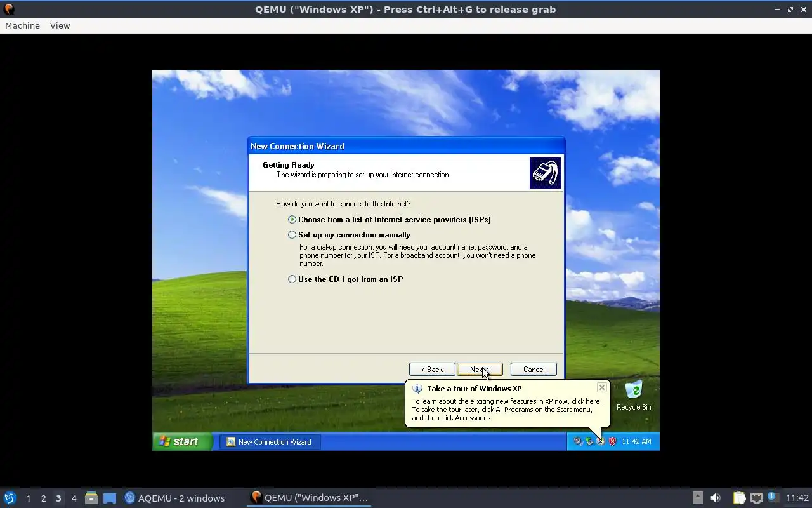
Task: Switch to workspace 2
Action: point(43,498)
